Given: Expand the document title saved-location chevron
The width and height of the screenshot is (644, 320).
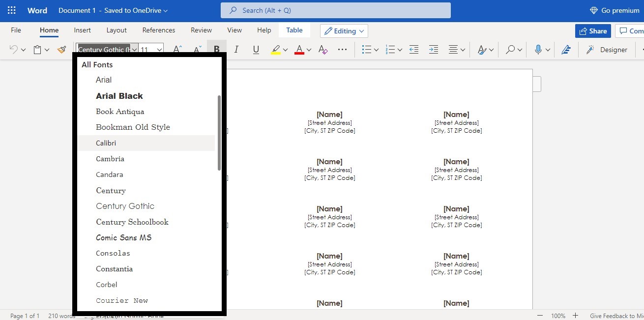Looking at the screenshot, I should [x=165, y=11].
